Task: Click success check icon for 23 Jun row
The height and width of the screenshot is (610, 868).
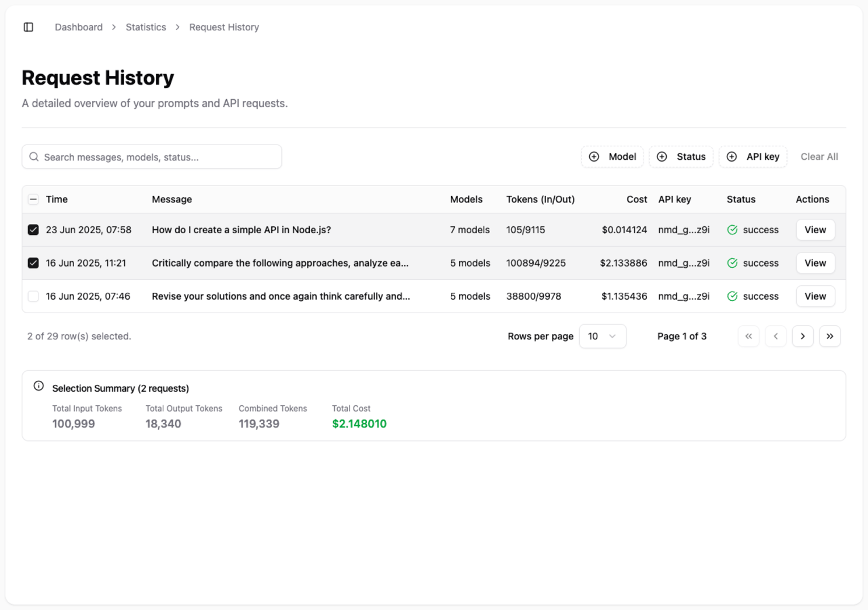Action: pos(733,230)
